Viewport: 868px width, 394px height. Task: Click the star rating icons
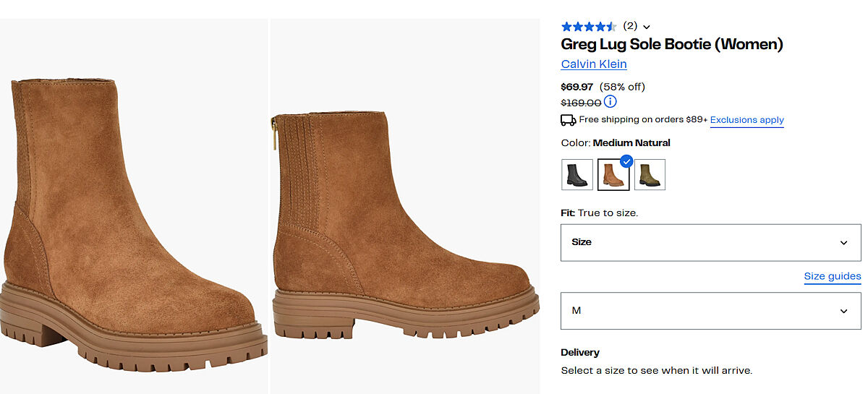click(589, 27)
